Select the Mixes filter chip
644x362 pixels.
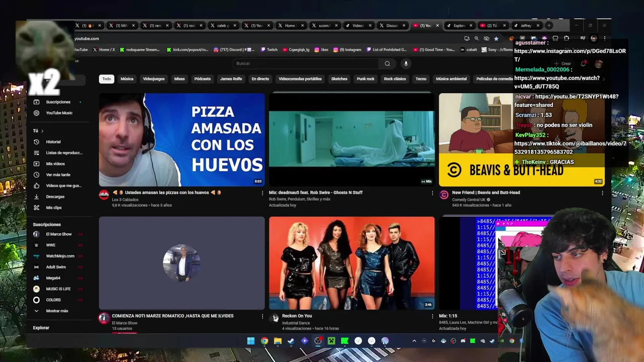tap(179, 79)
